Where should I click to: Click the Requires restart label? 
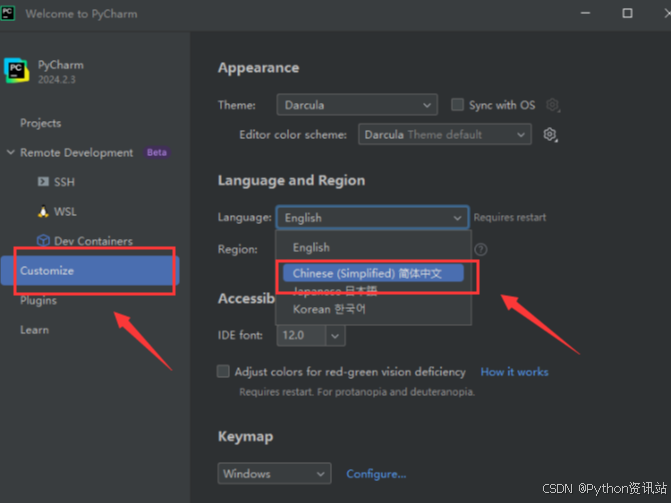tap(510, 217)
